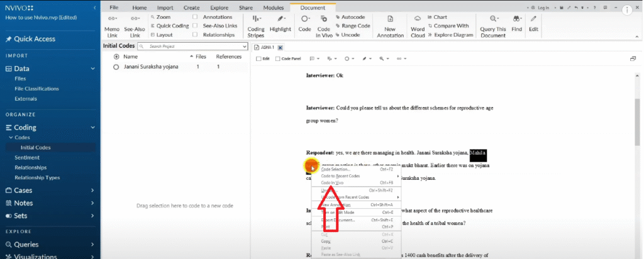644x259 pixels.
Task: Choose Copy from the context menu
Action: click(356, 241)
